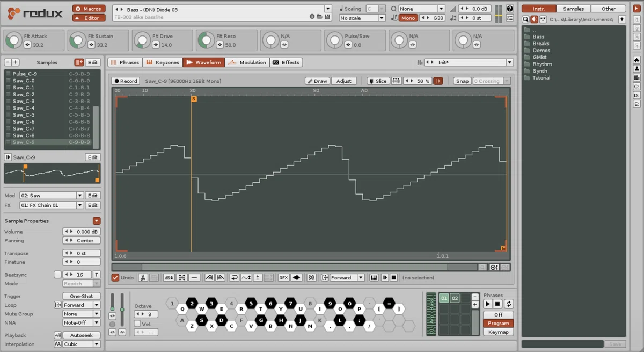Click the Flt Attack macro knob
This screenshot has width=644, height=352.
(x=13, y=40)
